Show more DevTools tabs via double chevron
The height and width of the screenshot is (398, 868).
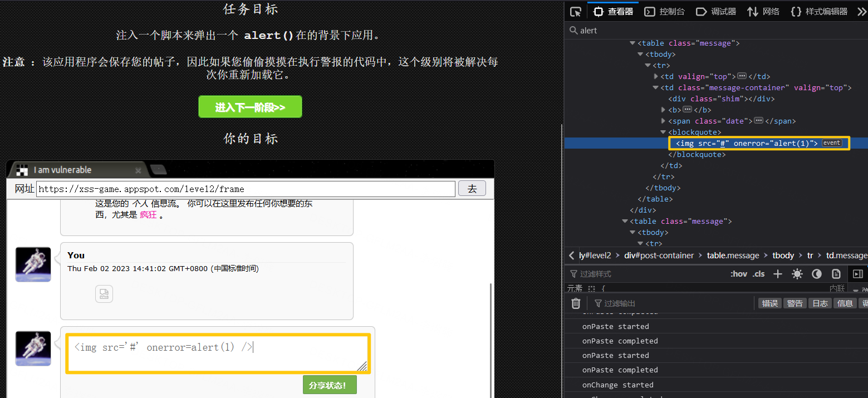pos(861,12)
